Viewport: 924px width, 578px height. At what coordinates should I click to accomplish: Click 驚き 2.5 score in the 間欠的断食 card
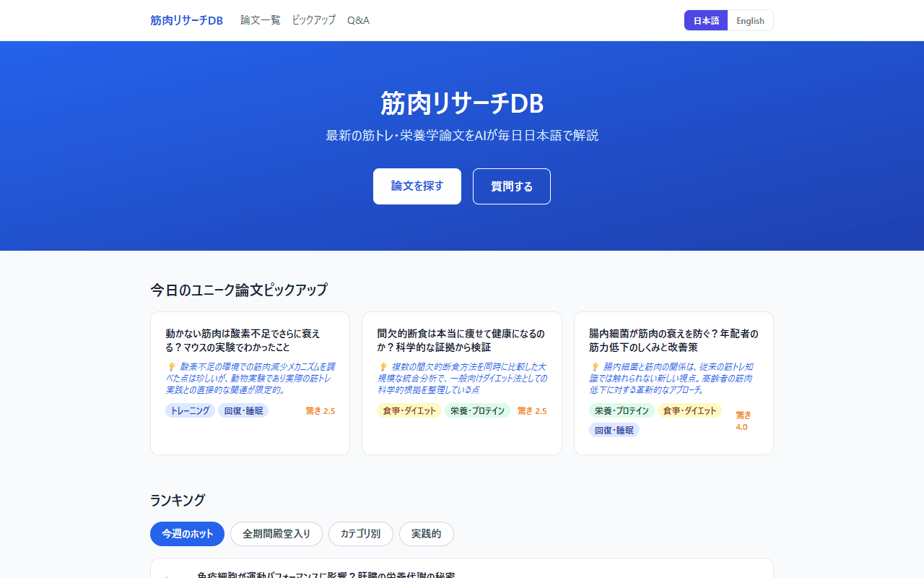pos(532,410)
